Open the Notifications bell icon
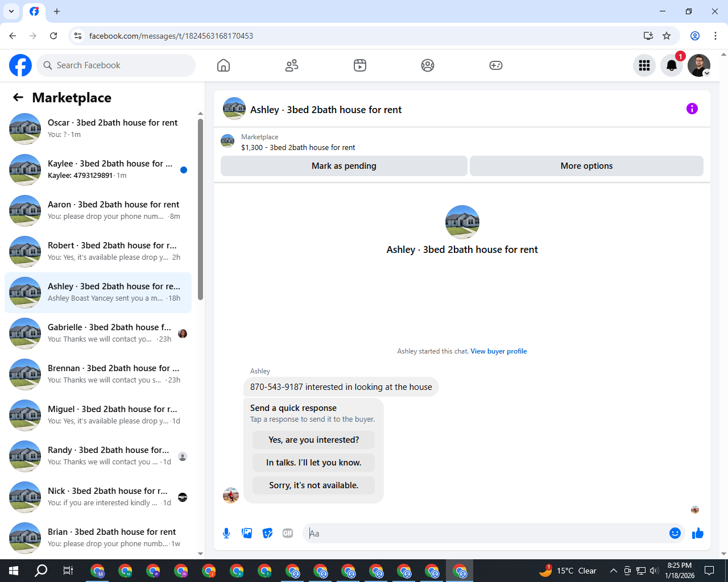 [672, 65]
